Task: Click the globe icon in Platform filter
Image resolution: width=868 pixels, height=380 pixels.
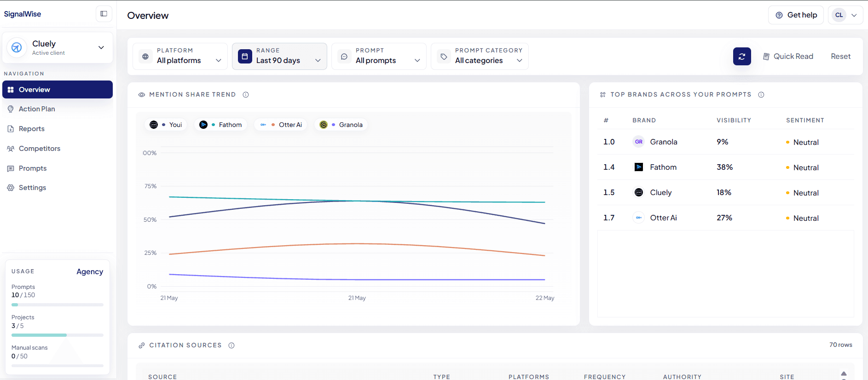Action: click(145, 57)
